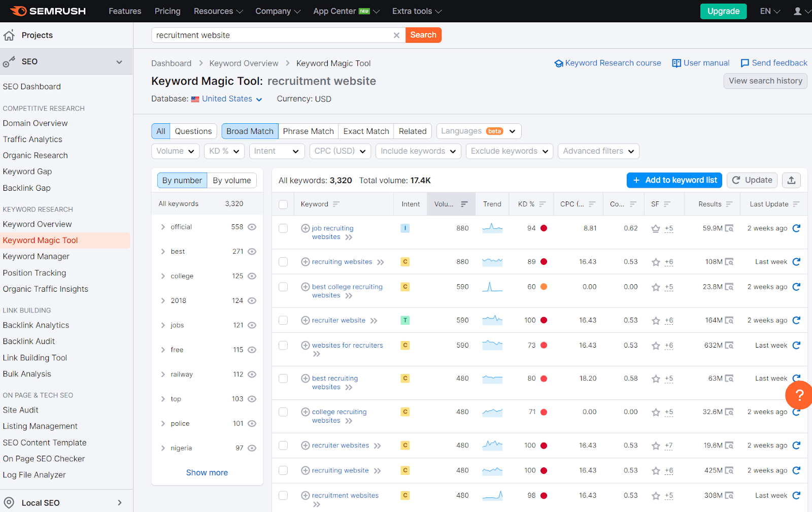Click the eye icon next to official group
This screenshot has height=512, width=812.
(x=252, y=227)
